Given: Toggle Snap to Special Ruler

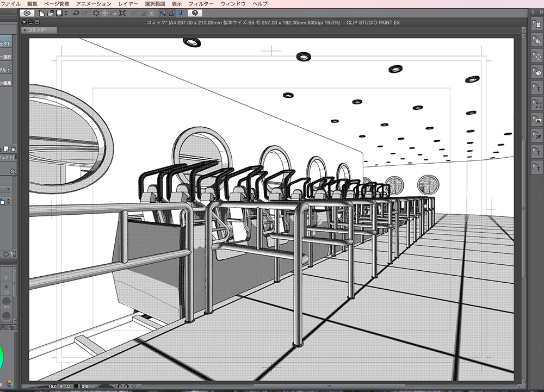Looking at the screenshot, I should pos(171,13).
